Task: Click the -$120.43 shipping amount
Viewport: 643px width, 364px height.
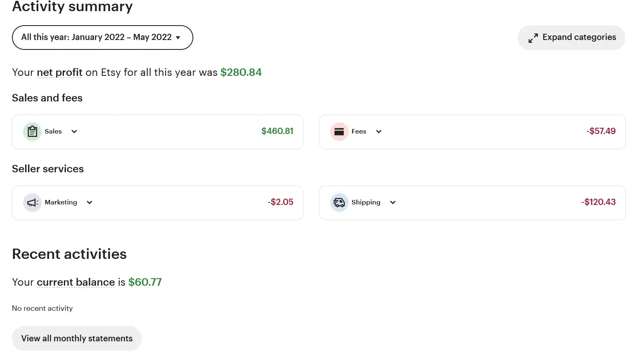Action: [x=598, y=202]
